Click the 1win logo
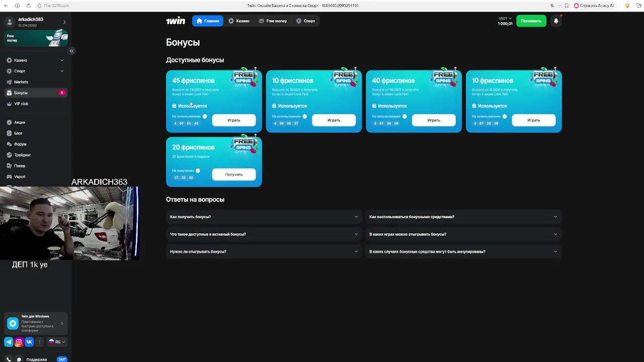The image size is (644, 362). coord(176,21)
